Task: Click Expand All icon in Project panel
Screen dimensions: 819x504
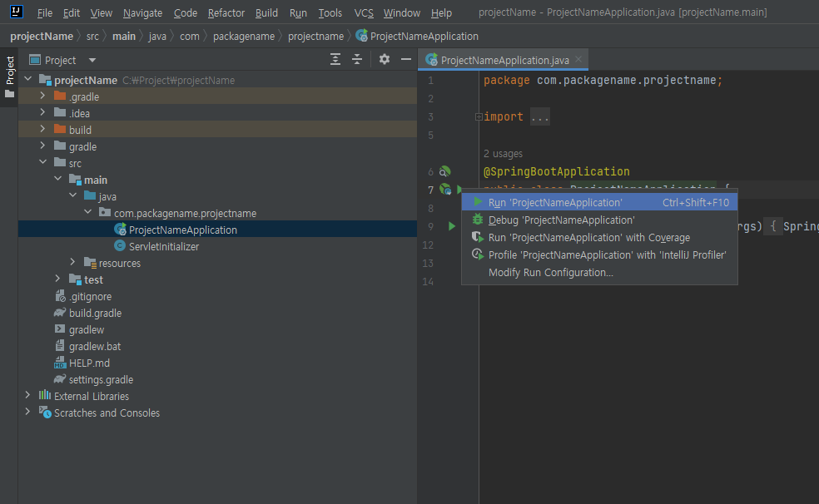Action: [x=335, y=60]
